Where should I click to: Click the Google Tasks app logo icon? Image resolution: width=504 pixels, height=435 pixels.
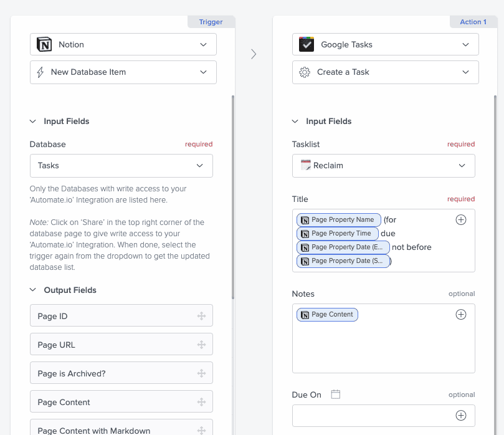(x=307, y=44)
